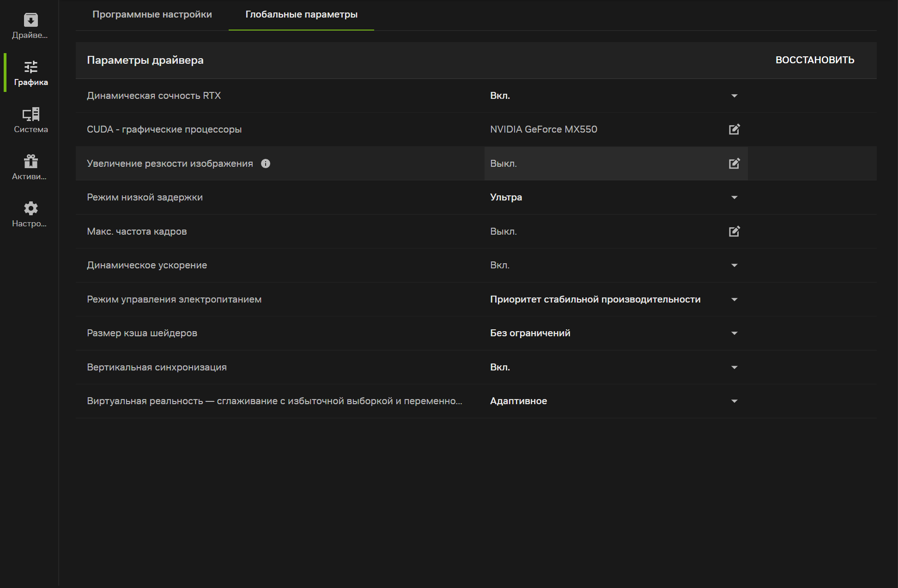Expand power management mode dropdown

point(734,299)
